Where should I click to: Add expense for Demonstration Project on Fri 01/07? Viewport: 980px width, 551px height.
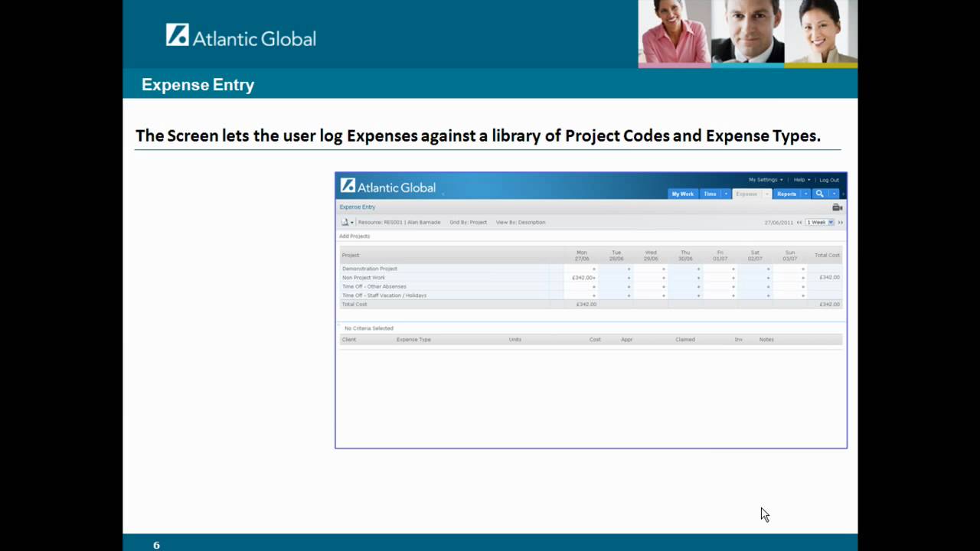[733, 269]
